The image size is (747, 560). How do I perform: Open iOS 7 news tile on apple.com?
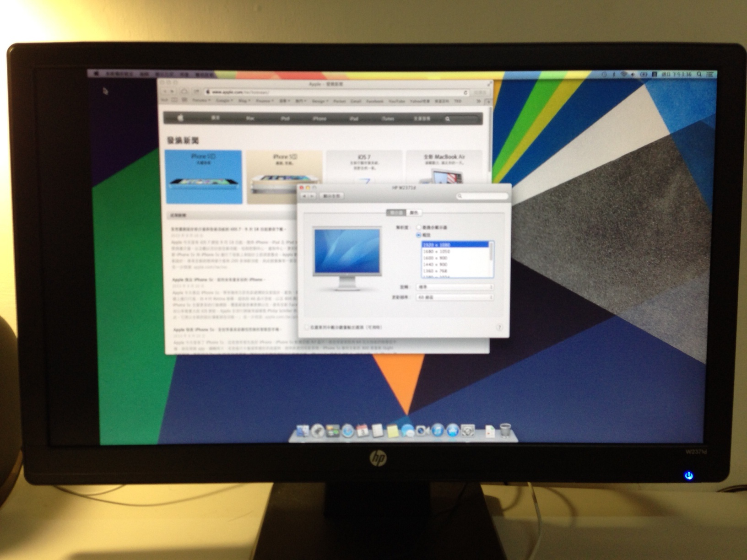click(364, 167)
